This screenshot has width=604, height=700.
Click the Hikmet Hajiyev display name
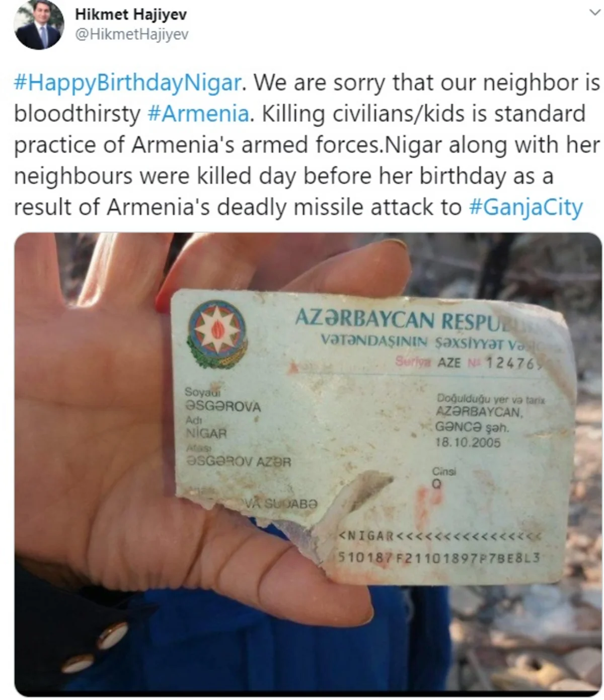pyautogui.click(x=131, y=14)
